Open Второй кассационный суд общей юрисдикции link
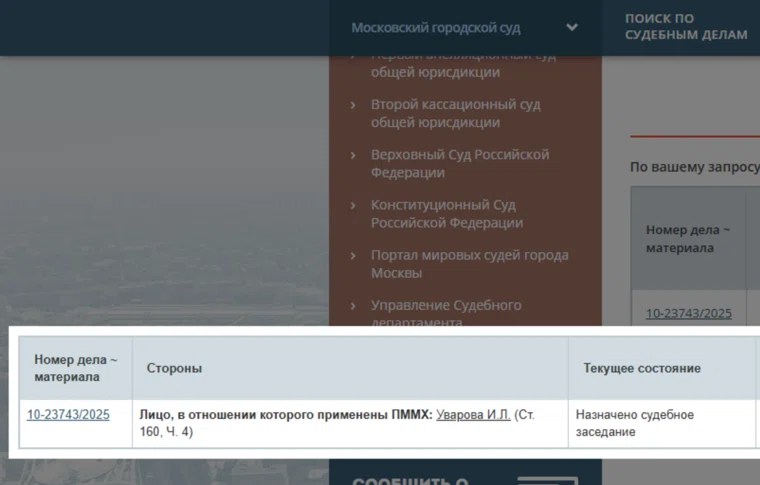This screenshot has height=485, width=760. (x=455, y=113)
